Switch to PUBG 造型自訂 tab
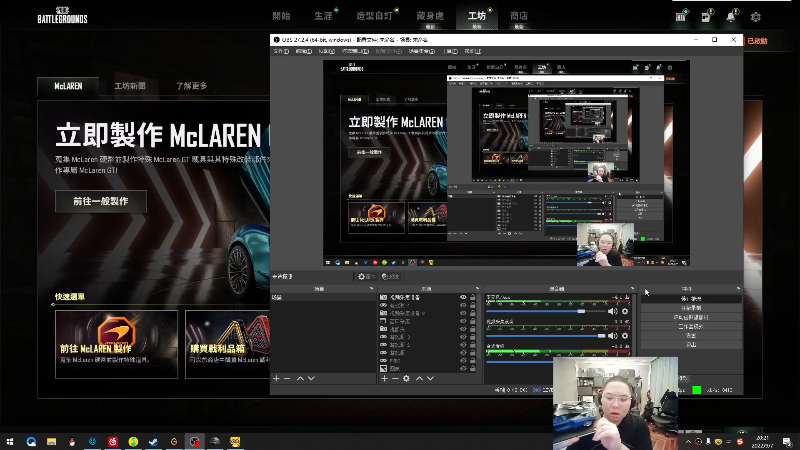Screen dimensions: 800x450 coord(374,16)
